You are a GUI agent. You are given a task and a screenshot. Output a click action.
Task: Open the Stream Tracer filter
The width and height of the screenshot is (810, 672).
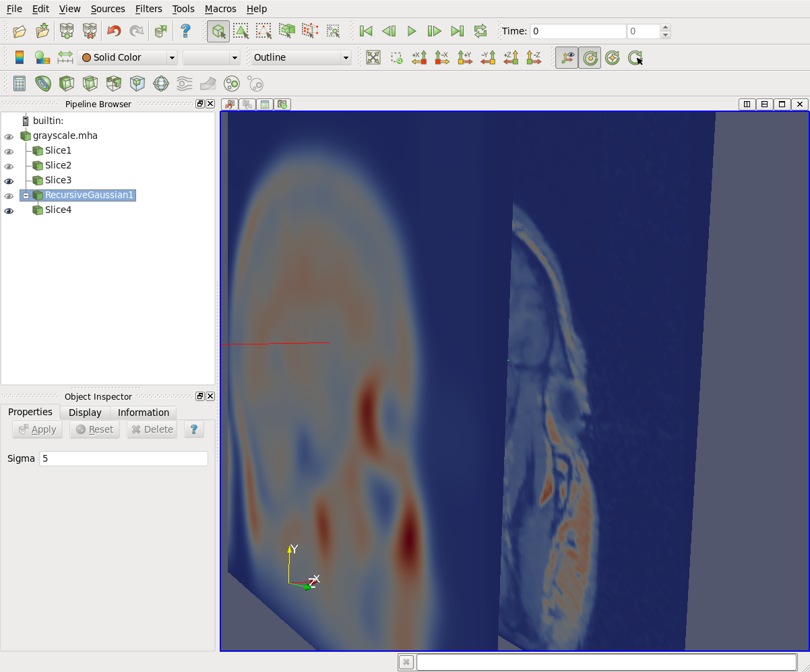pyautogui.click(x=183, y=83)
